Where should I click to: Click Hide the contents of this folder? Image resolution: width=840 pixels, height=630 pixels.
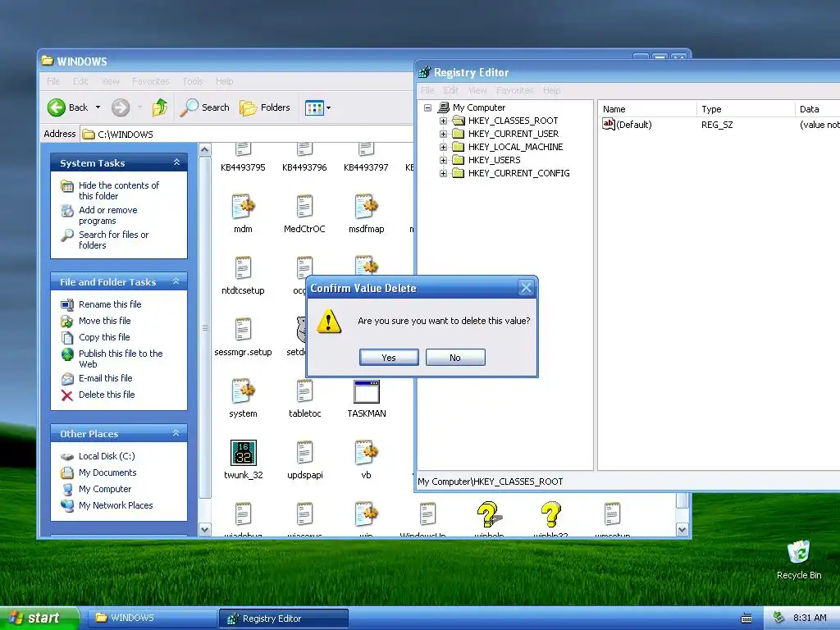click(118, 190)
